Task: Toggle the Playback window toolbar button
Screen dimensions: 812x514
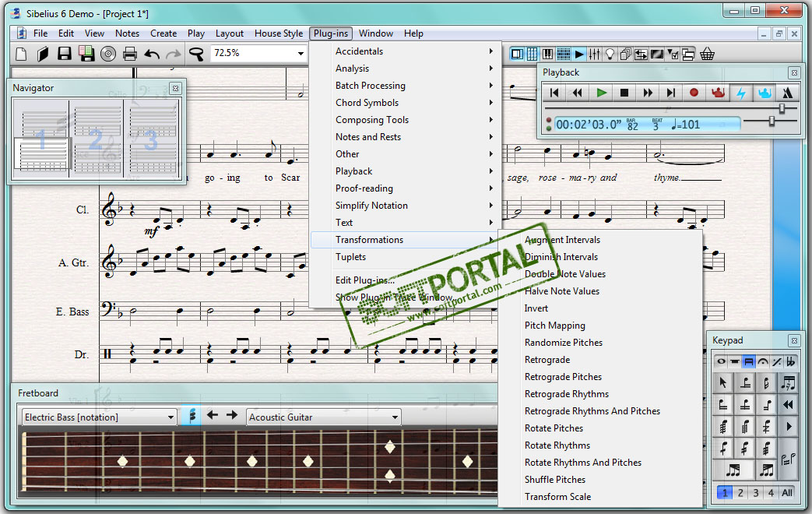Action: pyautogui.click(x=579, y=54)
